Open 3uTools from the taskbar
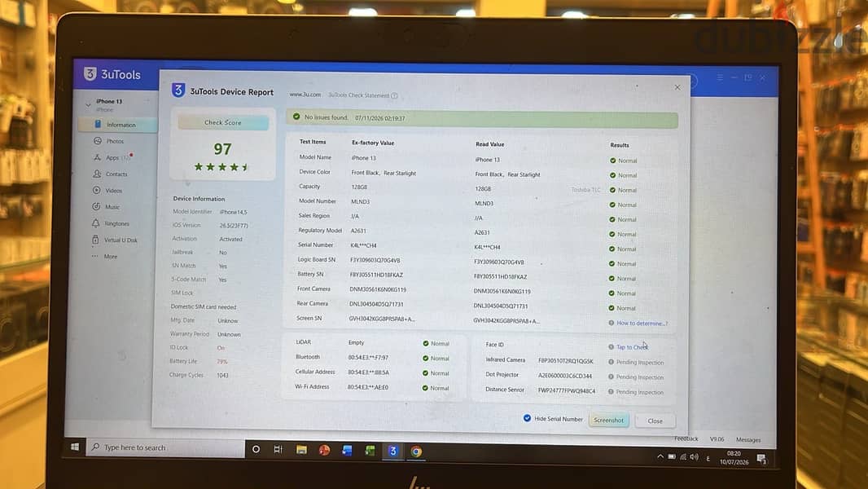 (392, 451)
